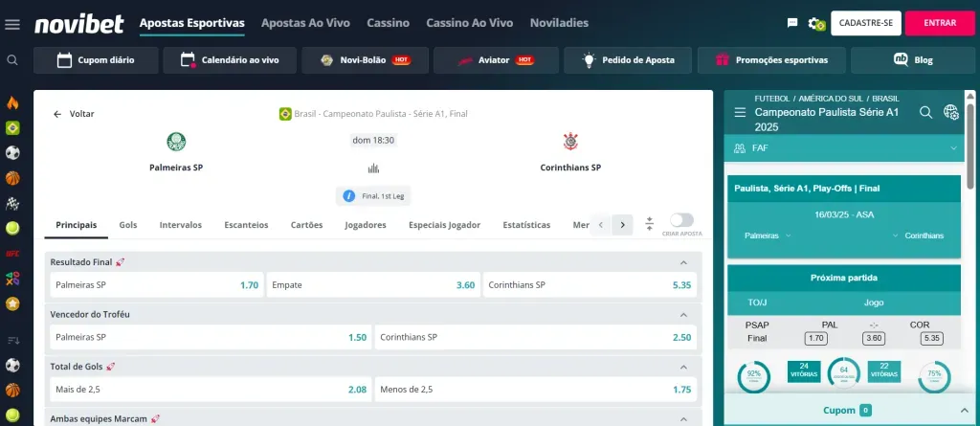Open the search icon in left sidebar
Screen dimensions: 980x426
point(11,60)
